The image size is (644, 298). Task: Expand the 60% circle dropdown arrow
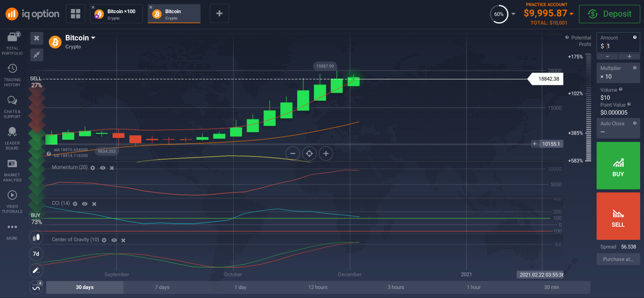click(513, 14)
